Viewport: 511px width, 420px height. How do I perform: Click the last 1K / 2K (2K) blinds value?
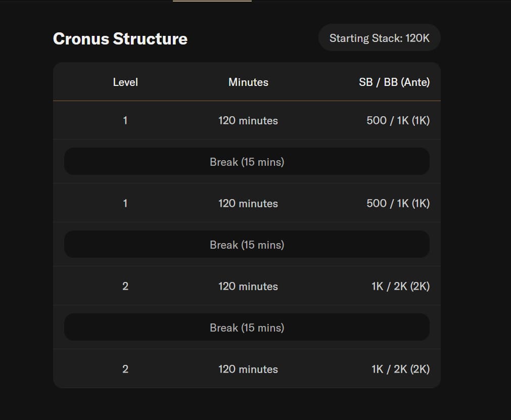pyautogui.click(x=400, y=369)
